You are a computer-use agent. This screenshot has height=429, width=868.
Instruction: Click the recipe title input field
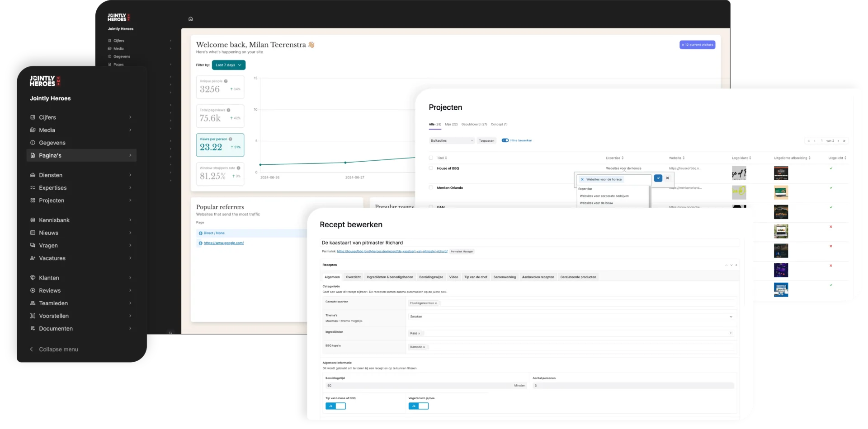(x=529, y=243)
